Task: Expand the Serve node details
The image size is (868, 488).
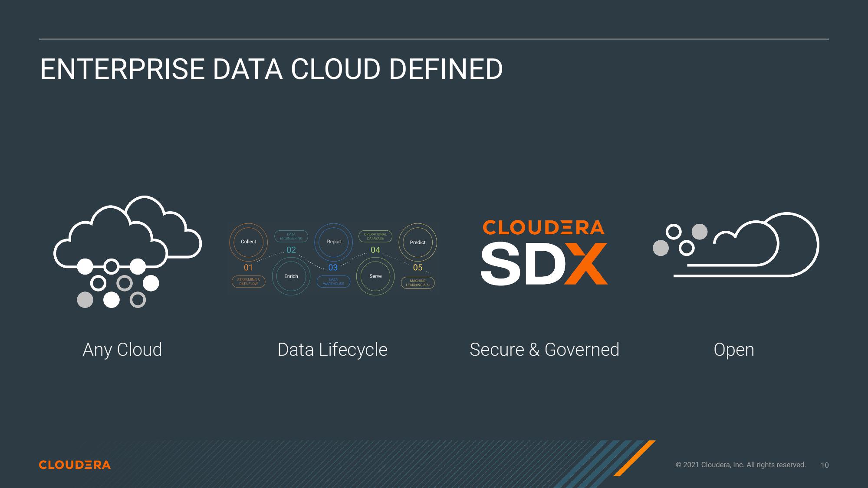Action: tap(374, 276)
